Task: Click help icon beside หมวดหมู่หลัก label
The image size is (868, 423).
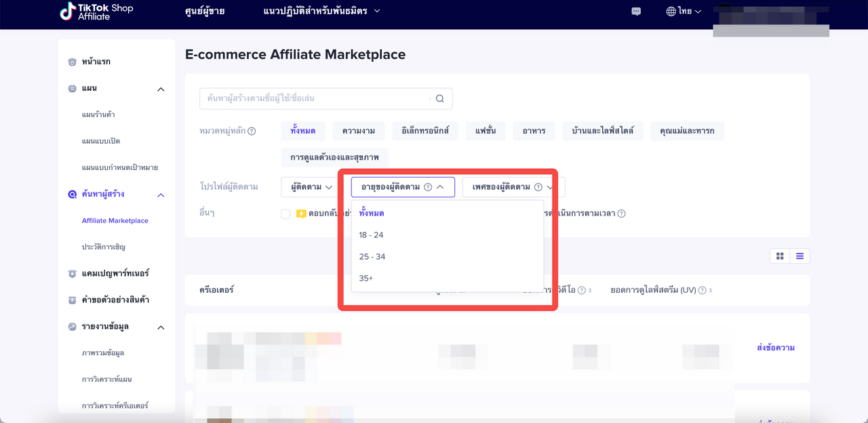Action: coord(252,132)
